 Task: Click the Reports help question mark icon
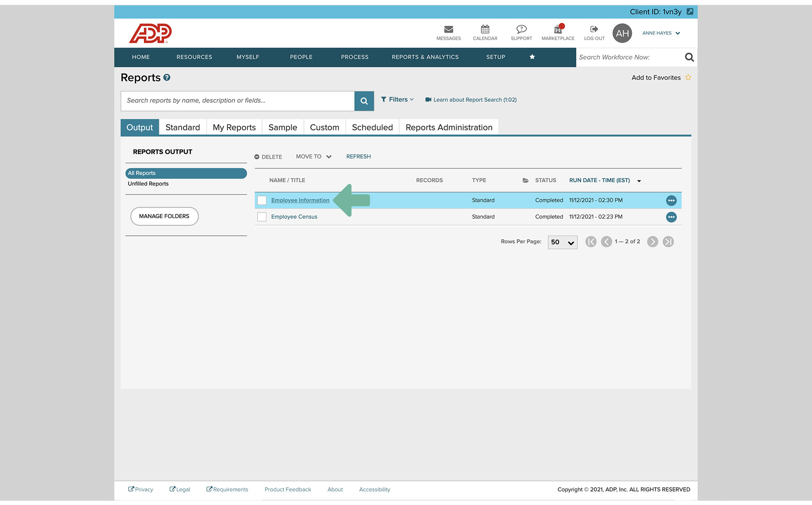tap(167, 77)
